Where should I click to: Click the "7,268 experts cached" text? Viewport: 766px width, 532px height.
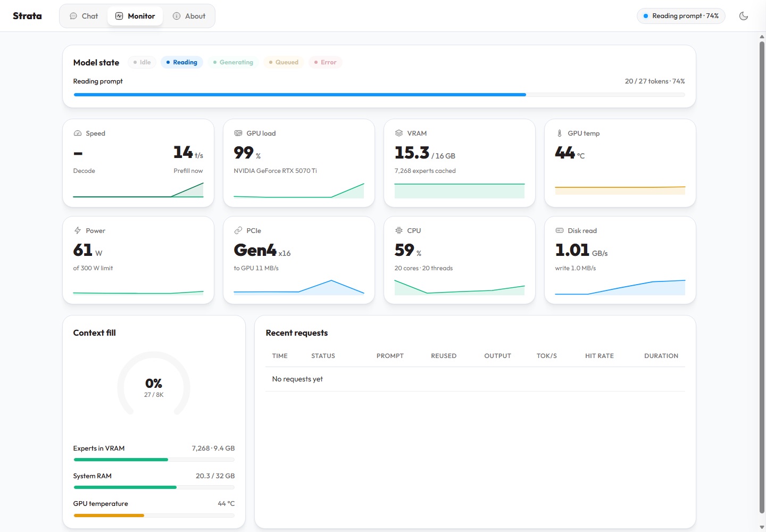pyautogui.click(x=425, y=171)
